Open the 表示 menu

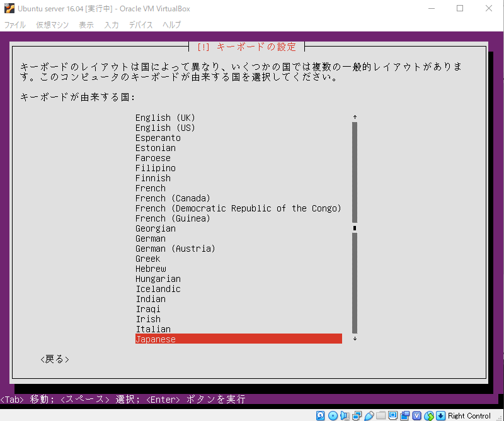tap(86, 25)
